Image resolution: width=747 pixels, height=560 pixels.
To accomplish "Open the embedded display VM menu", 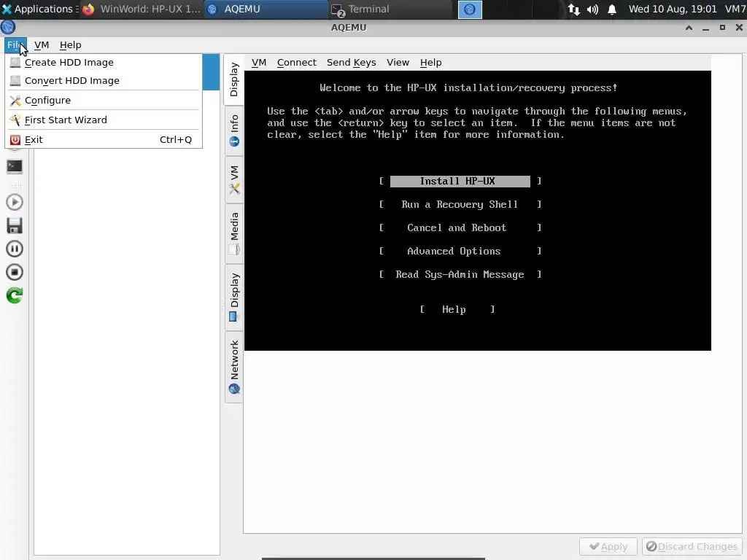I will point(259,63).
